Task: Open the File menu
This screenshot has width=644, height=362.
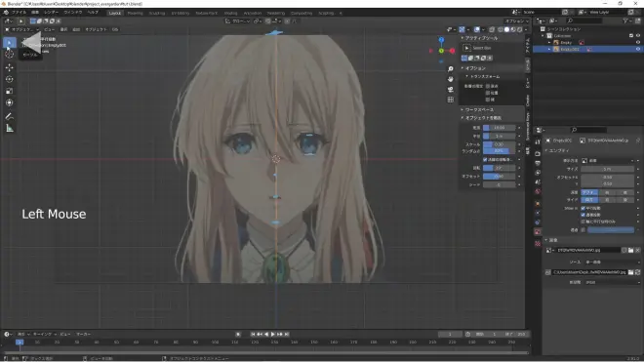Action: 19,13
